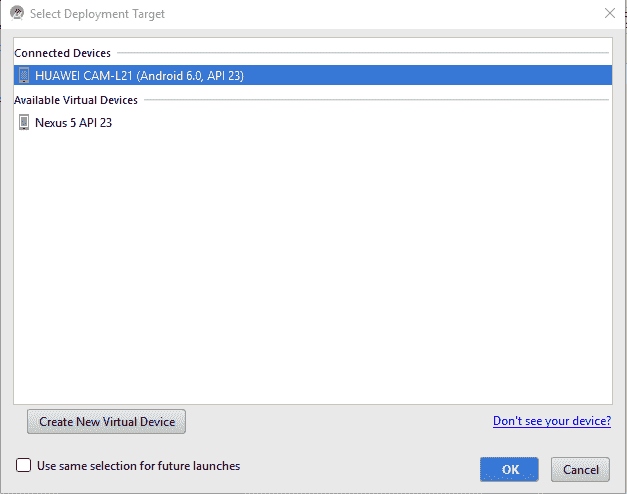
Task: Click the Android Studio icon in title bar
Action: tap(17, 13)
